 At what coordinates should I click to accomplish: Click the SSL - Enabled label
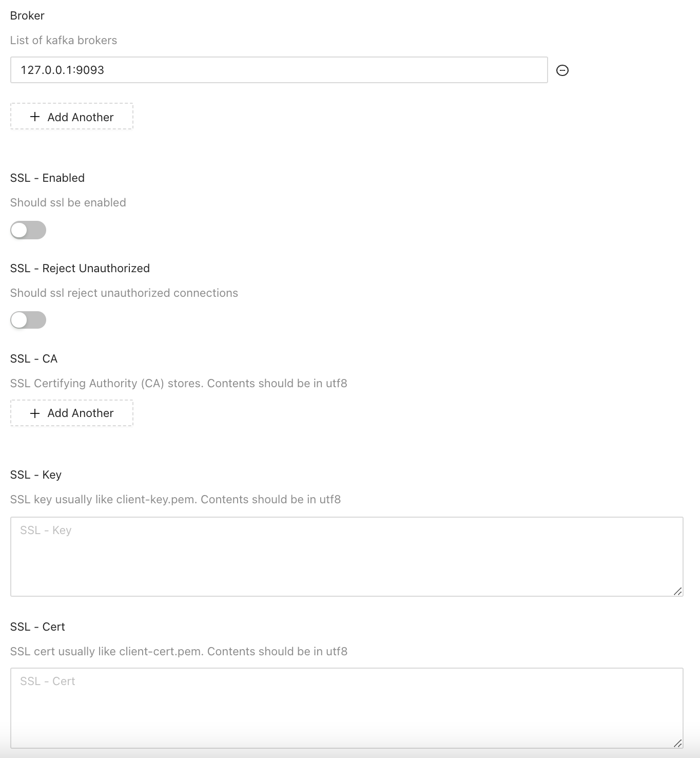coord(47,178)
